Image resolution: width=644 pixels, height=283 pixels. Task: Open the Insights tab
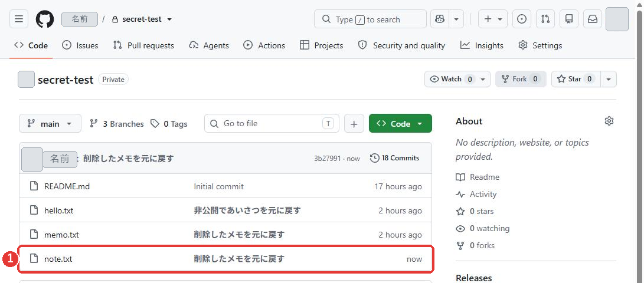482,45
